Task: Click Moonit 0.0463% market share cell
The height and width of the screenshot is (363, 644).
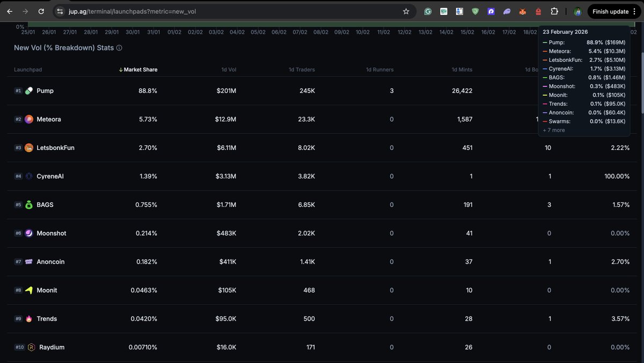Action: (144, 290)
